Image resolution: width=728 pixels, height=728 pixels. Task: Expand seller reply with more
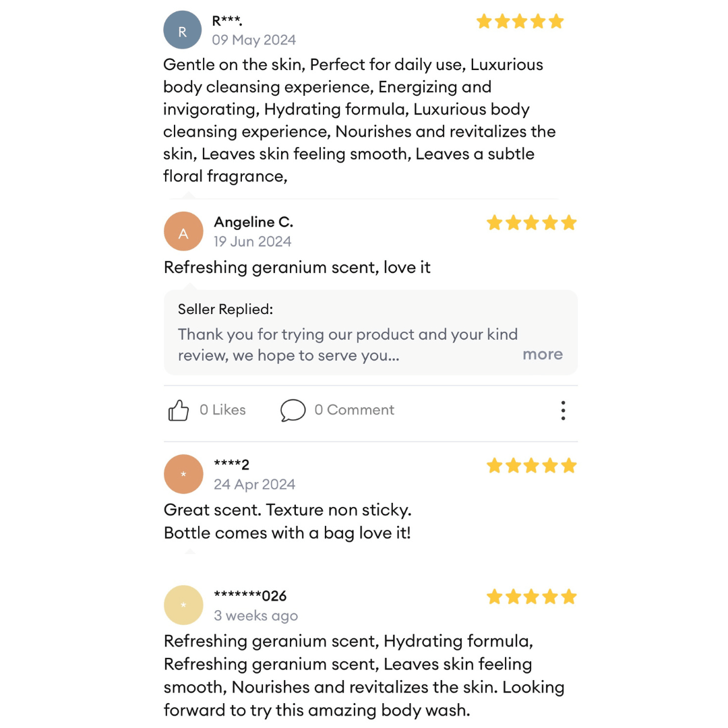[542, 355]
